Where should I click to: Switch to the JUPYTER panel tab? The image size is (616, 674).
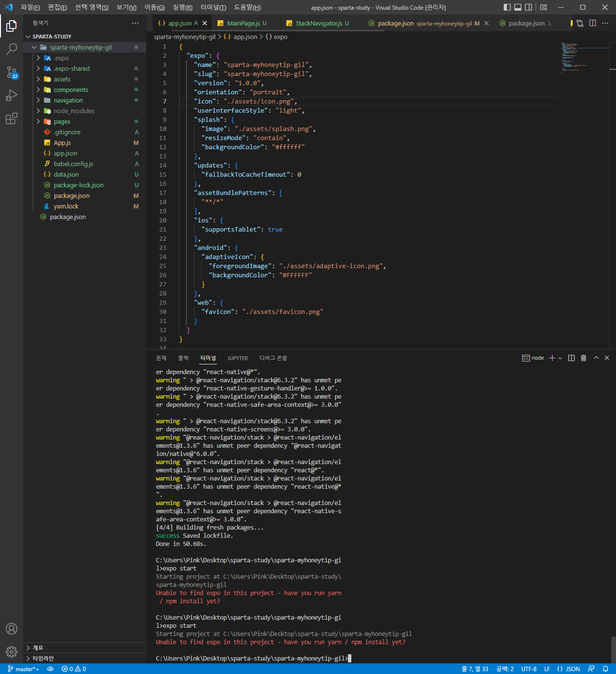(238, 358)
